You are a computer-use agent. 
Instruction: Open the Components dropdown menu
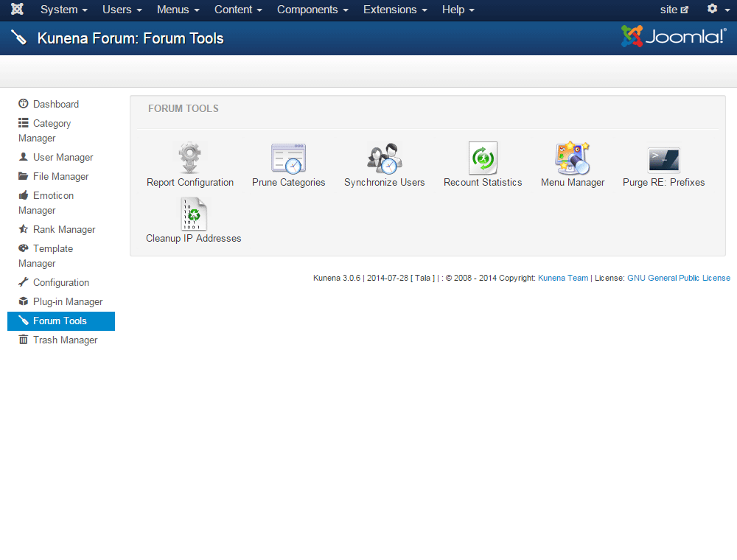pyautogui.click(x=312, y=10)
